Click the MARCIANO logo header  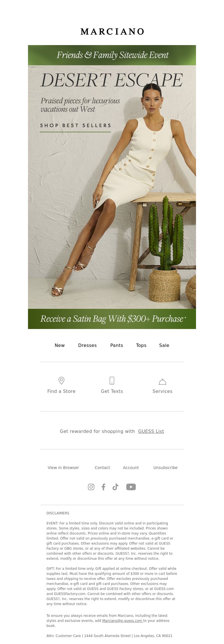[112, 32]
